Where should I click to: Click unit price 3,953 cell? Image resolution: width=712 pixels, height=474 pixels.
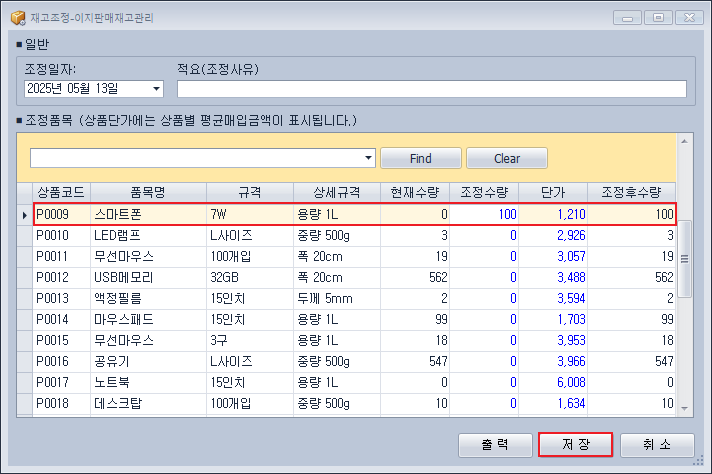[x=553, y=341]
